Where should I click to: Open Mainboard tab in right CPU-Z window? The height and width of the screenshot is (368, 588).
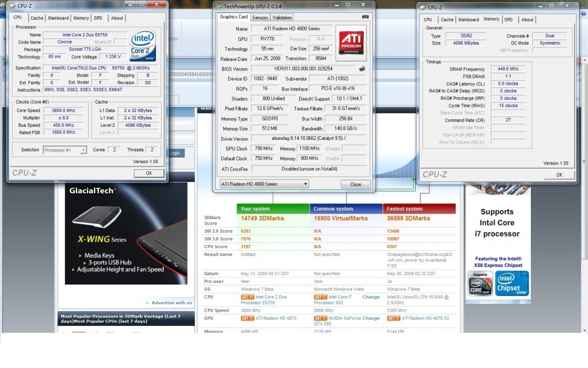point(468,19)
